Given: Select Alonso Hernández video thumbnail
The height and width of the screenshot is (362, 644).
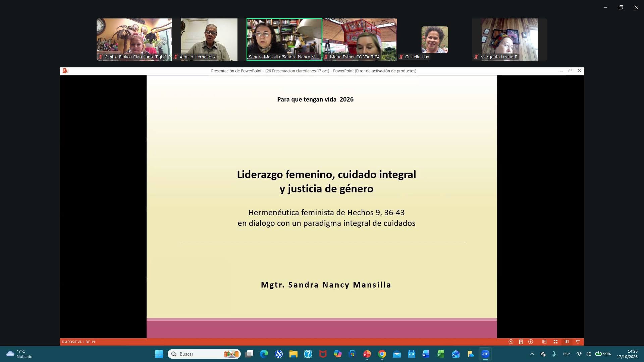Looking at the screenshot, I should pos(209,40).
